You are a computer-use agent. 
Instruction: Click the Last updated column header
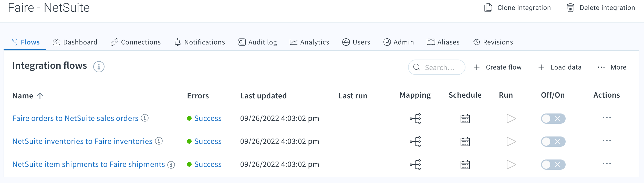tap(263, 96)
